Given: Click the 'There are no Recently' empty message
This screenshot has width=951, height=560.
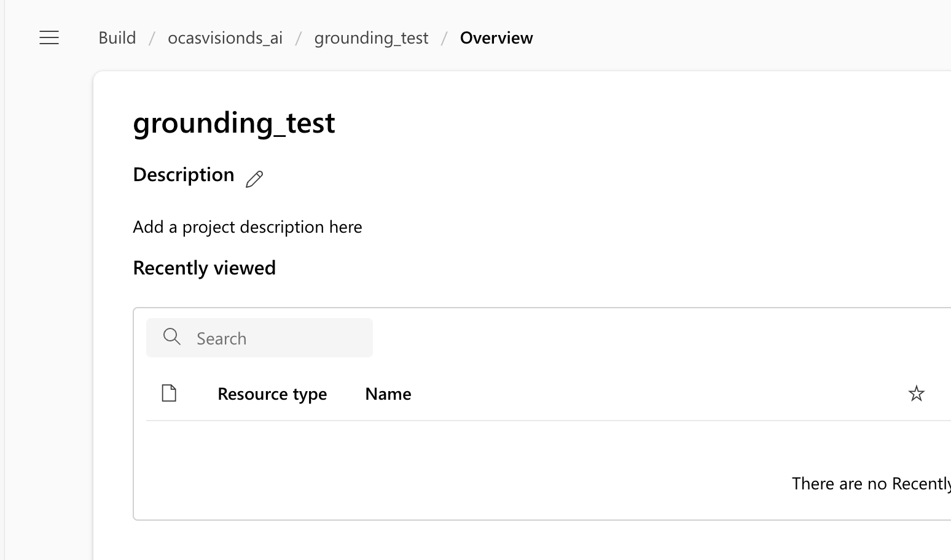Looking at the screenshot, I should [x=871, y=484].
